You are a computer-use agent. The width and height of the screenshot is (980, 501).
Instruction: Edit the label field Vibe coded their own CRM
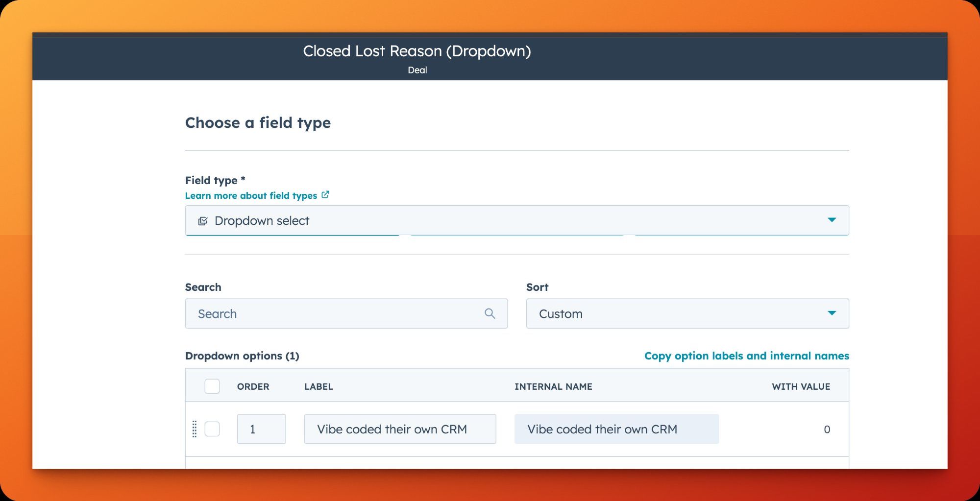coord(399,429)
